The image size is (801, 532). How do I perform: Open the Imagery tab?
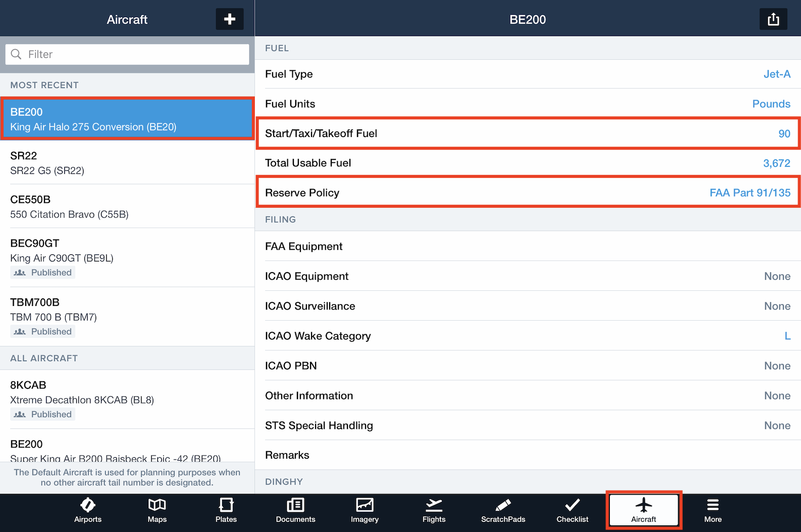pos(365,511)
